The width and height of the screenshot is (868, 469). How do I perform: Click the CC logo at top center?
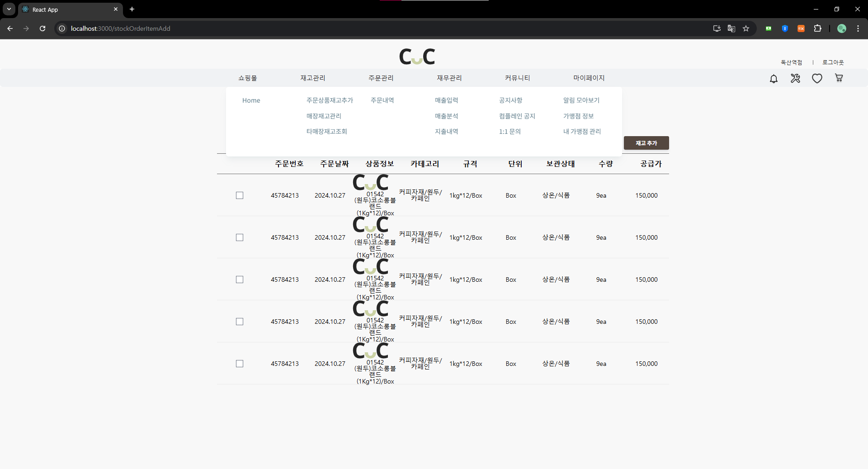click(417, 57)
